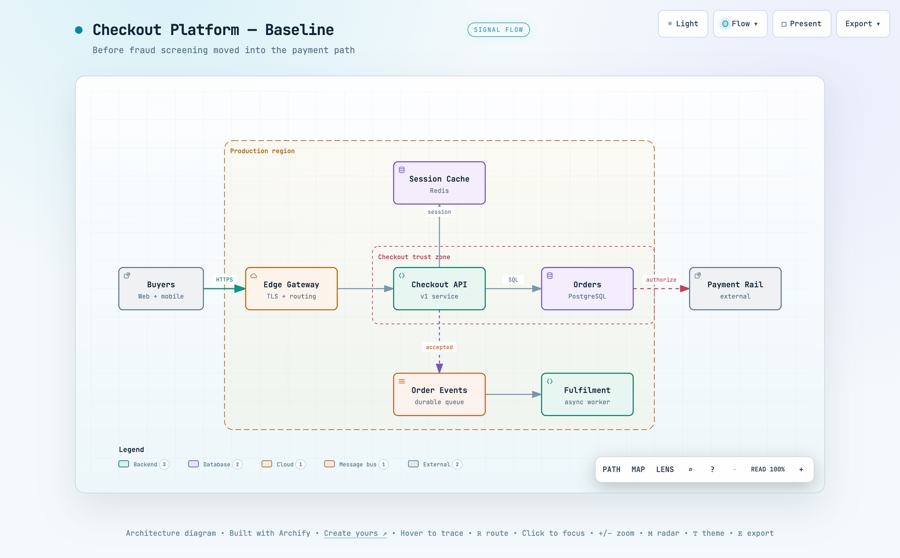The width and height of the screenshot is (900, 558).
Task: Click the Production region label
Action: point(262,151)
